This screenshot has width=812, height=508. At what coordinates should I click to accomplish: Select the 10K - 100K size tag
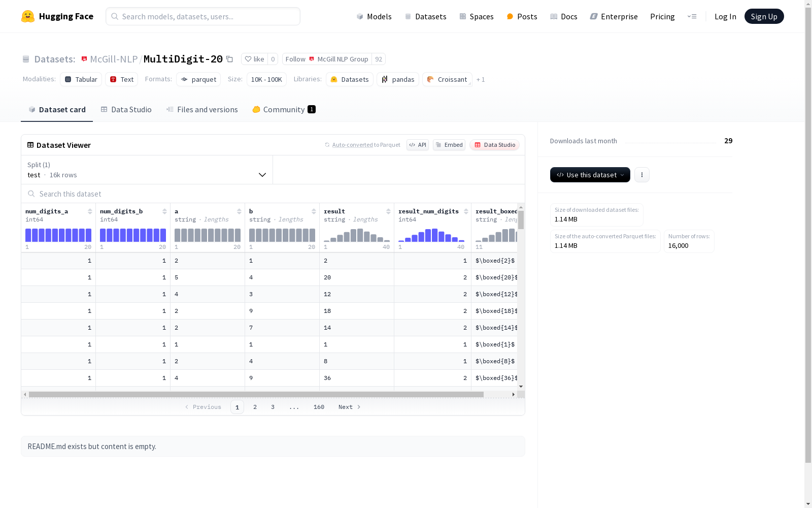point(266,79)
